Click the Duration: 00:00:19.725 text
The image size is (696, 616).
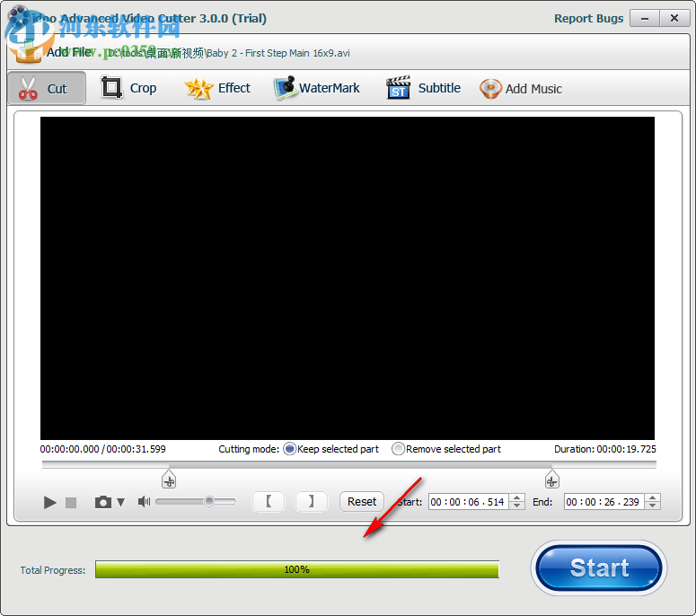pos(605,449)
